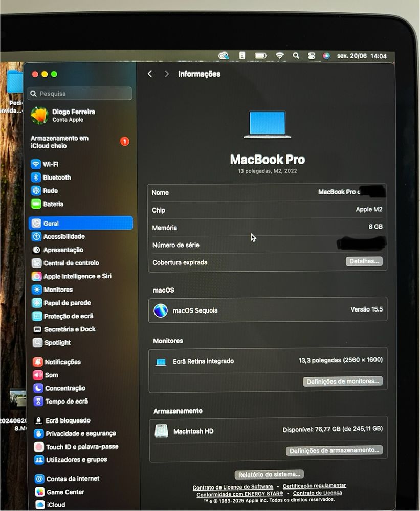The image size is (420, 511).
Task: Open Diogo Ferreira Apple account
Action: pyautogui.click(x=63, y=116)
